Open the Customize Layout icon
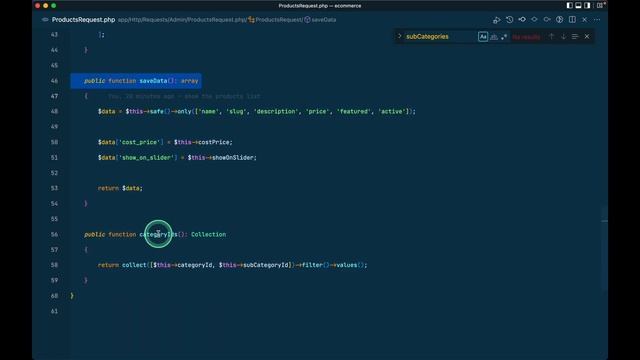This screenshot has width=640, height=360. tap(600, 5)
